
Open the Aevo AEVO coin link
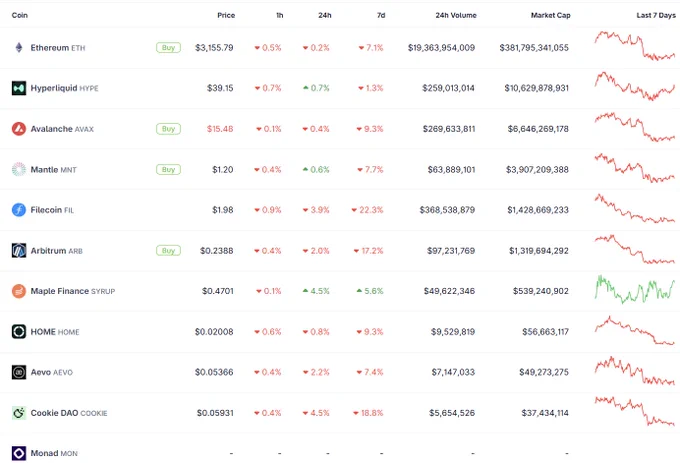51,372
